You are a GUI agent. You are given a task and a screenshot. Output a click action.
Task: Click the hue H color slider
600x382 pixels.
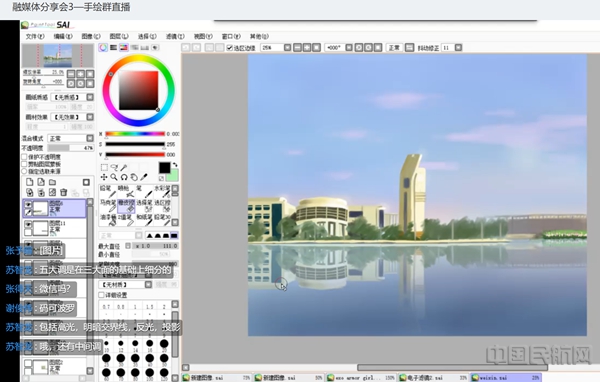coord(135,134)
